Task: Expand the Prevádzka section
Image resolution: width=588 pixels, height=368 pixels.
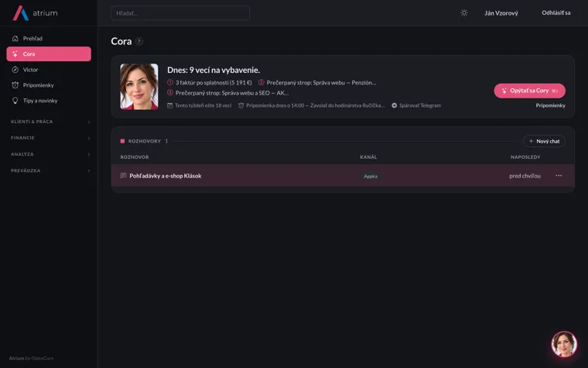Action: pos(50,170)
